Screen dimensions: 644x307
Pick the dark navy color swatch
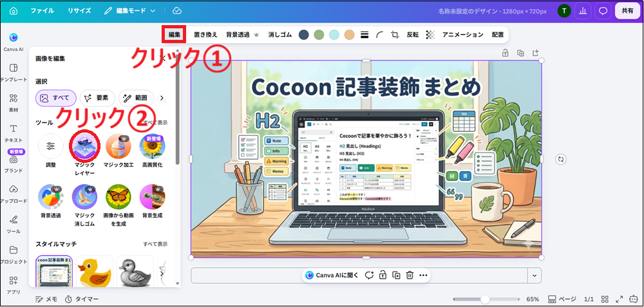point(303,35)
